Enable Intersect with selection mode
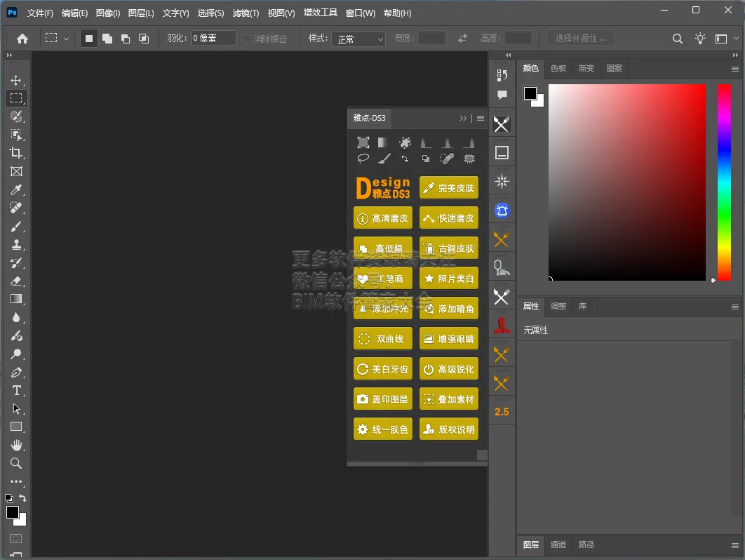This screenshot has height=560, width=745. (144, 39)
